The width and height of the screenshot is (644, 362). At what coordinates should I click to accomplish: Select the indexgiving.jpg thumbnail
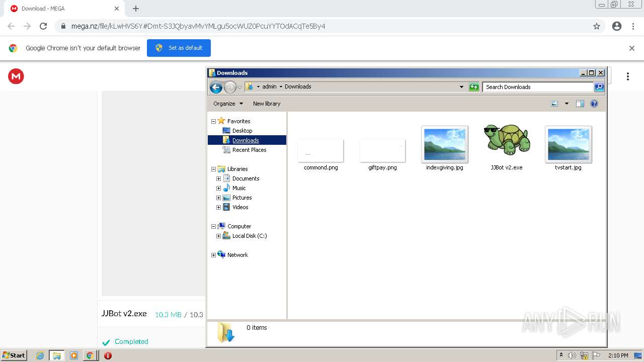[x=445, y=144]
